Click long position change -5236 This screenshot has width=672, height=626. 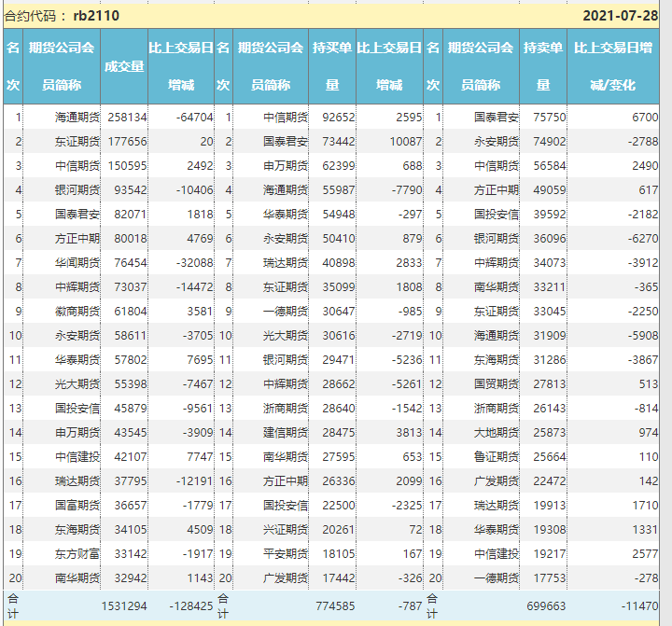coord(407,359)
